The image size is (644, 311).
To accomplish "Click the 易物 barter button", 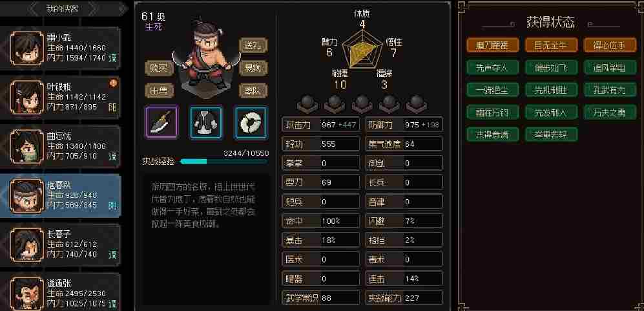I will point(253,68).
